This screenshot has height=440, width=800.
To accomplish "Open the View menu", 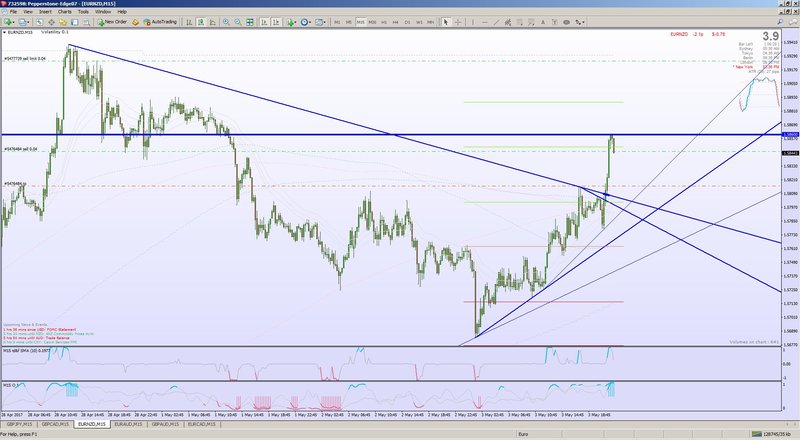I will 28,11.
